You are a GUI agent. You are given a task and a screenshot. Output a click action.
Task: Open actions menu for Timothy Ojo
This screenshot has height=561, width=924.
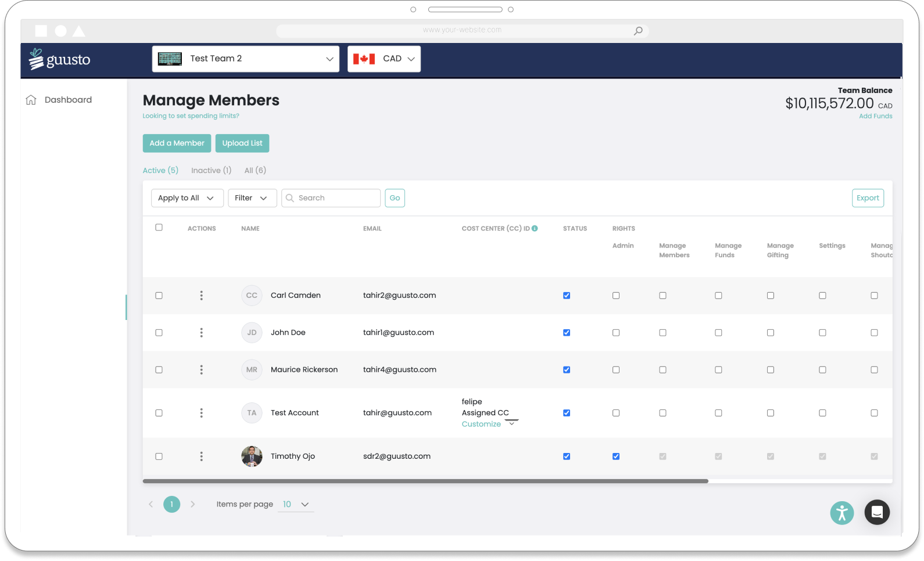click(202, 456)
